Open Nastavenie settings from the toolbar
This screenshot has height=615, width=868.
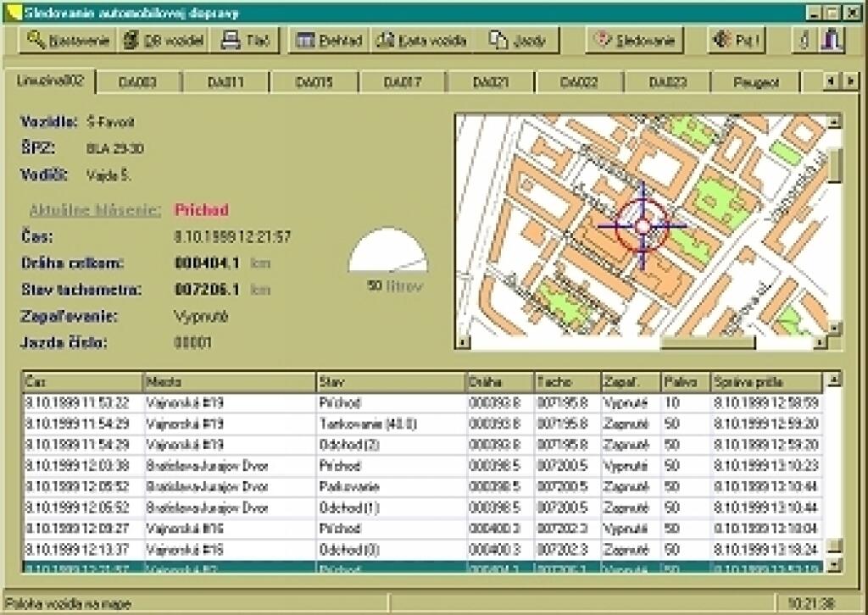68,41
